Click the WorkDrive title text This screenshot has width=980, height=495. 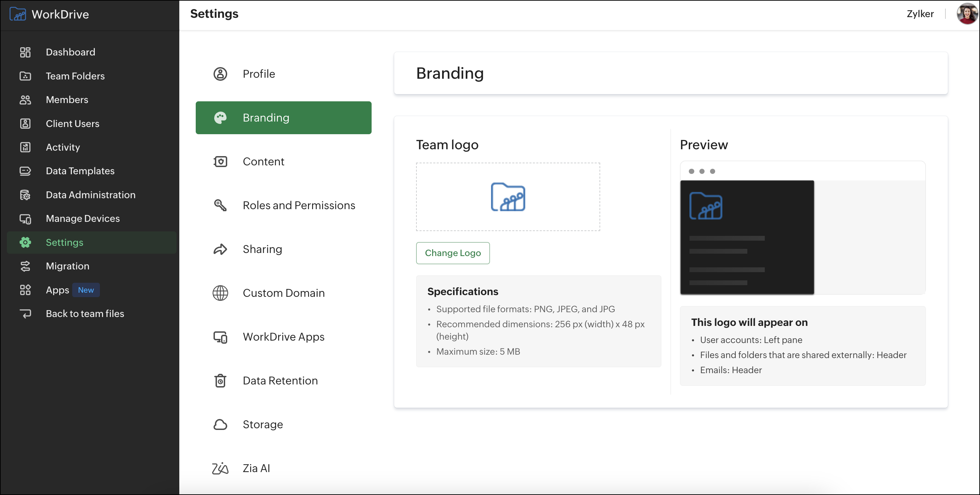point(60,14)
